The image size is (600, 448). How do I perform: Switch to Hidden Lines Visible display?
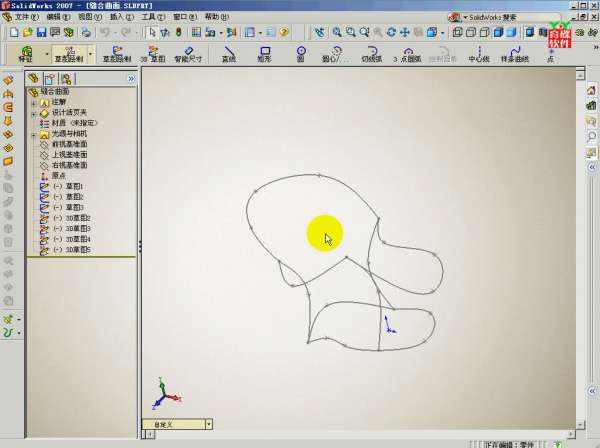pos(471,33)
